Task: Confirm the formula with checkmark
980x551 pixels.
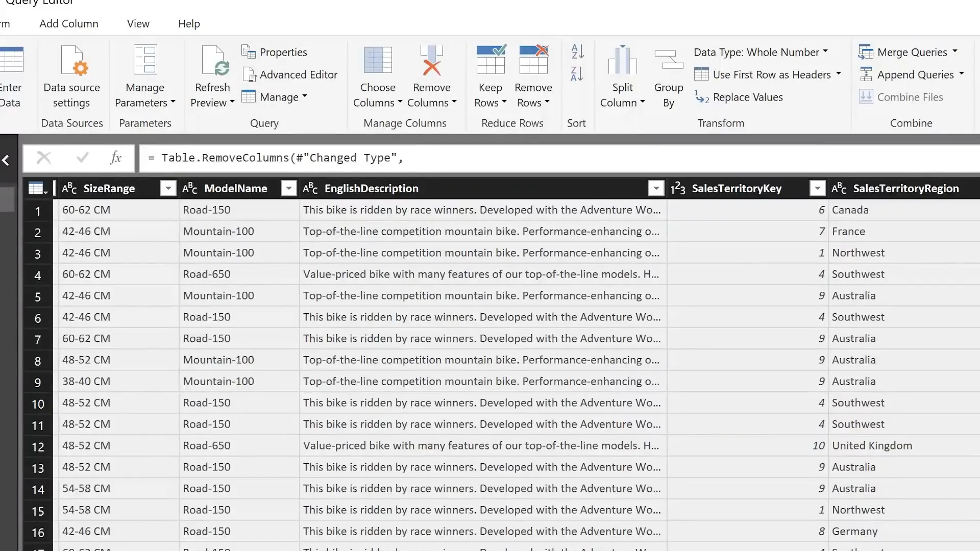Action: click(x=82, y=158)
